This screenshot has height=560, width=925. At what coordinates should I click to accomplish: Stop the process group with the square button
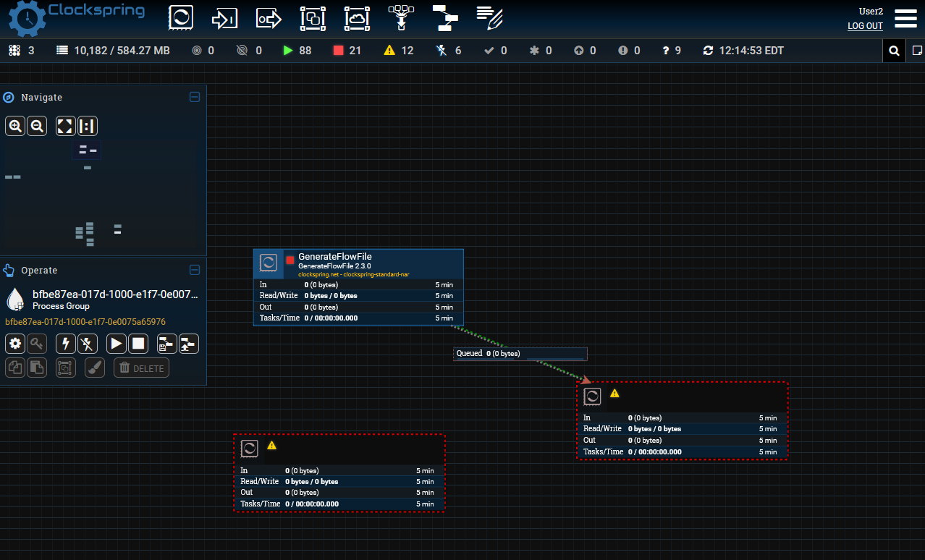coord(138,344)
